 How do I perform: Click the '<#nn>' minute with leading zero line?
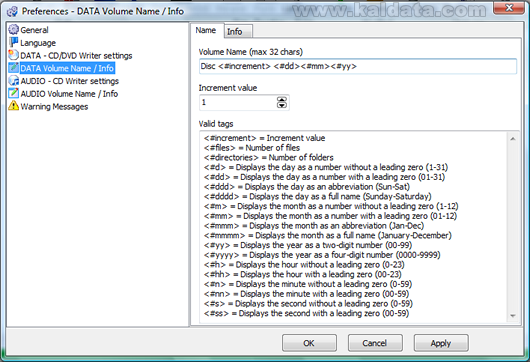coord(306,294)
